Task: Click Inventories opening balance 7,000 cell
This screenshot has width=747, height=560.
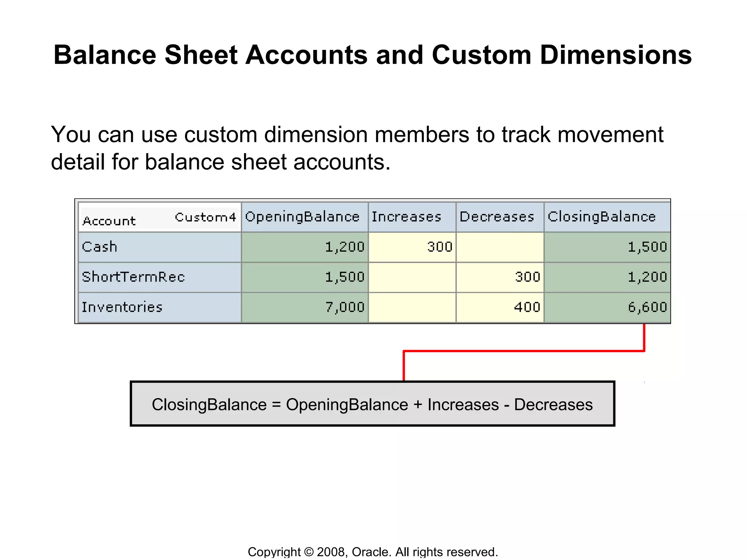Action: click(305, 307)
